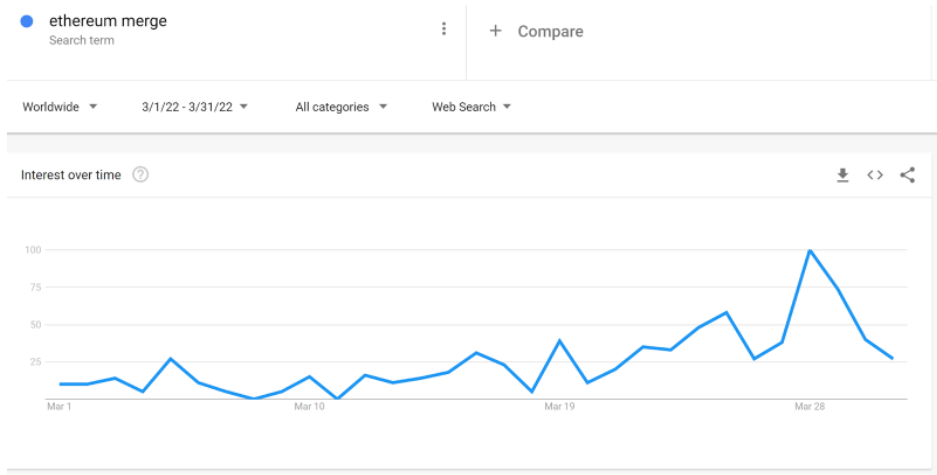The height and width of the screenshot is (475, 937).
Task: Open the Worldwide region dropdown
Action: (60, 107)
